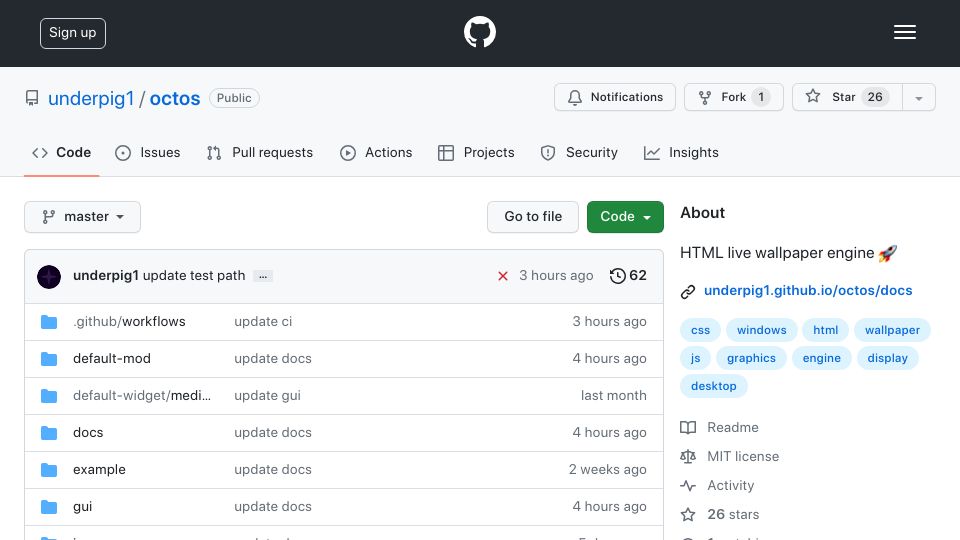Open the gui folder name
This screenshot has height=540, width=960.
point(83,507)
